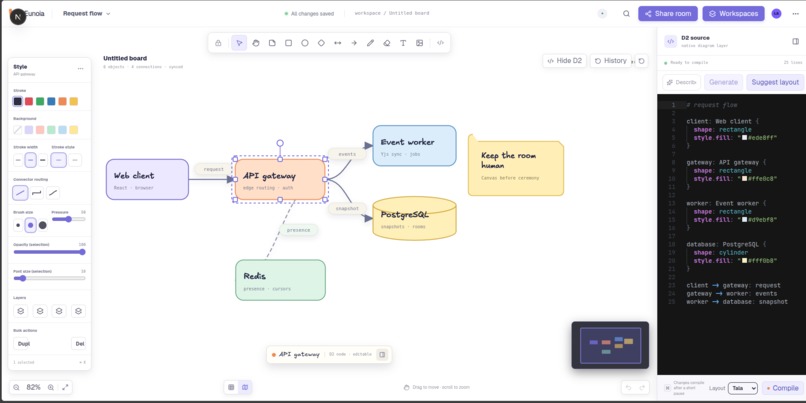The width and height of the screenshot is (806, 403).
Task: Select the Text tool
Action: pyautogui.click(x=403, y=43)
